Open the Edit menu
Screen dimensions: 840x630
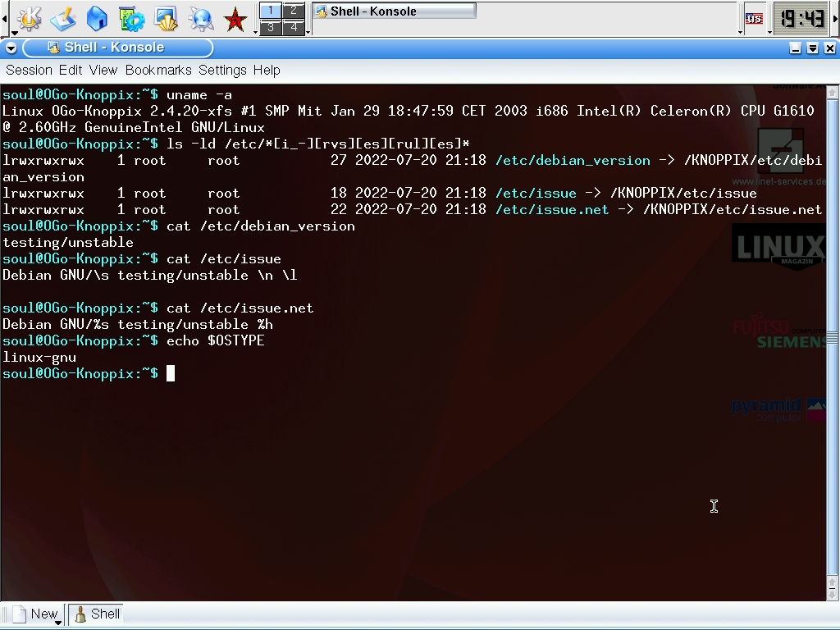71,71
